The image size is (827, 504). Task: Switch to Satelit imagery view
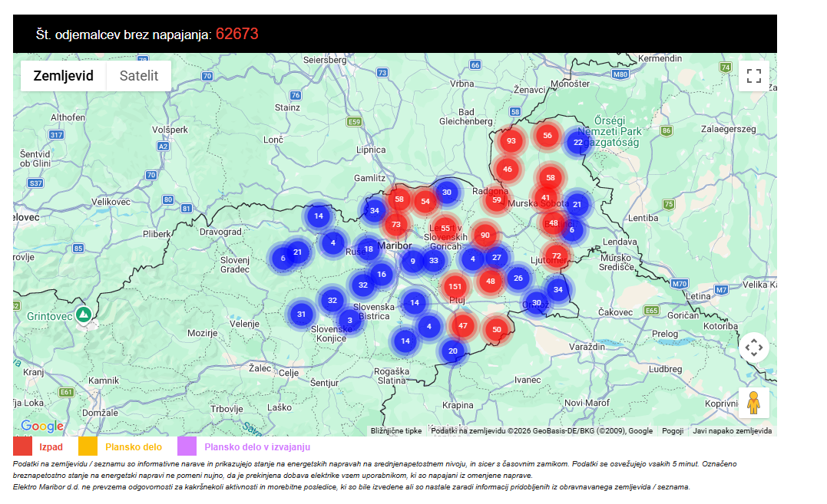click(139, 76)
